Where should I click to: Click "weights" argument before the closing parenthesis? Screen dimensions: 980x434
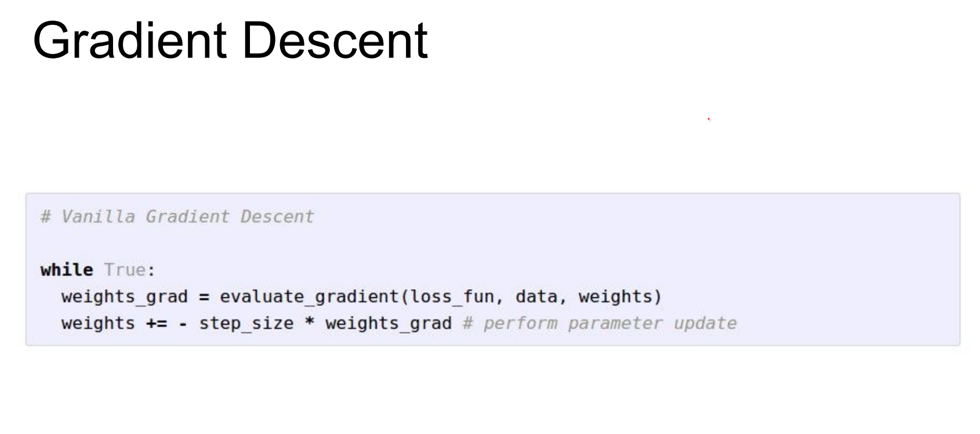click(615, 297)
